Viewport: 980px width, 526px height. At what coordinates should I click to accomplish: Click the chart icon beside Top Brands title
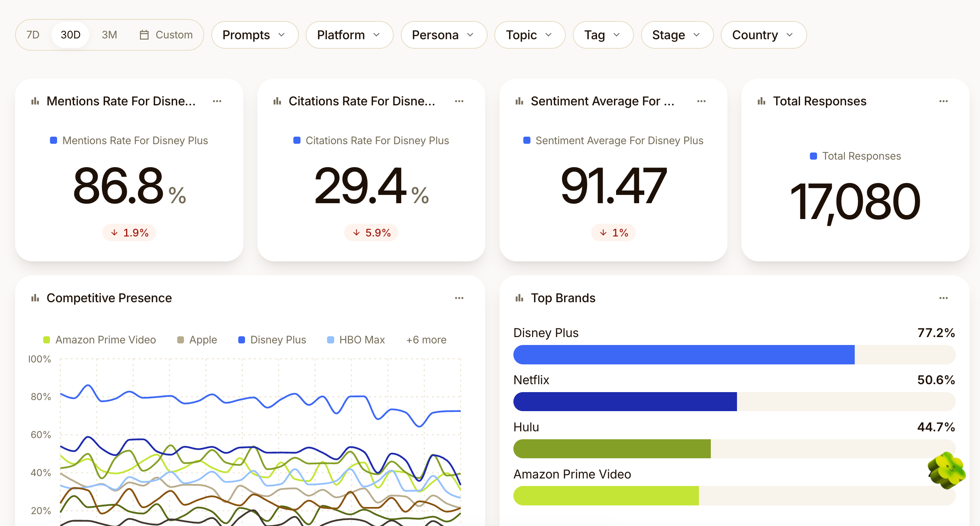click(x=519, y=298)
